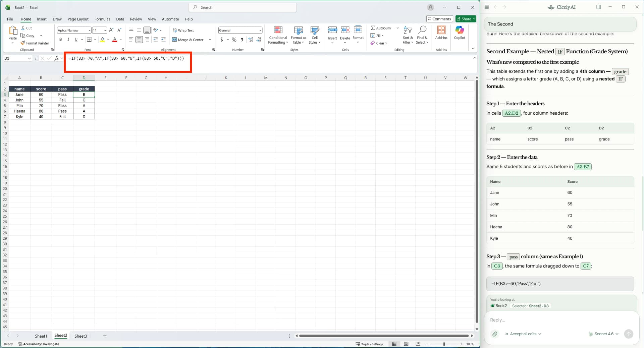Click the AutoSum icon
The width and height of the screenshot is (644, 348).
(x=373, y=28)
